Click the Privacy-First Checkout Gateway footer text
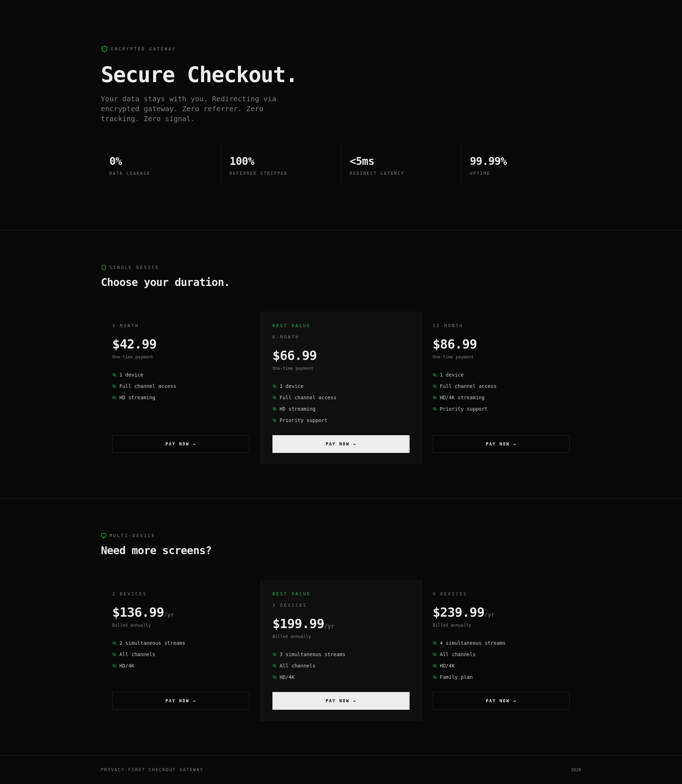This screenshot has width=682, height=784. 152,769
